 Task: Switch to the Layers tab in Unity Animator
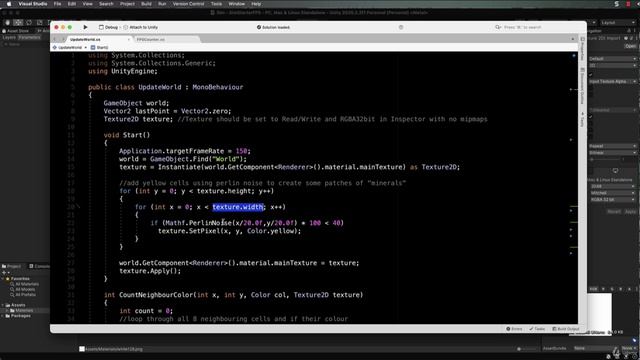pos(9,38)
